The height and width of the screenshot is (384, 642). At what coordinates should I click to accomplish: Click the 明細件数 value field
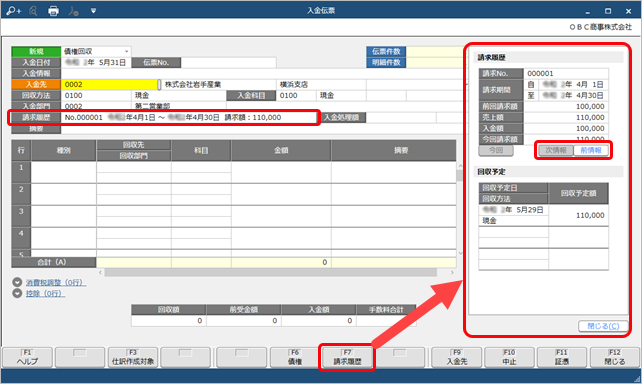click(434, 62)
